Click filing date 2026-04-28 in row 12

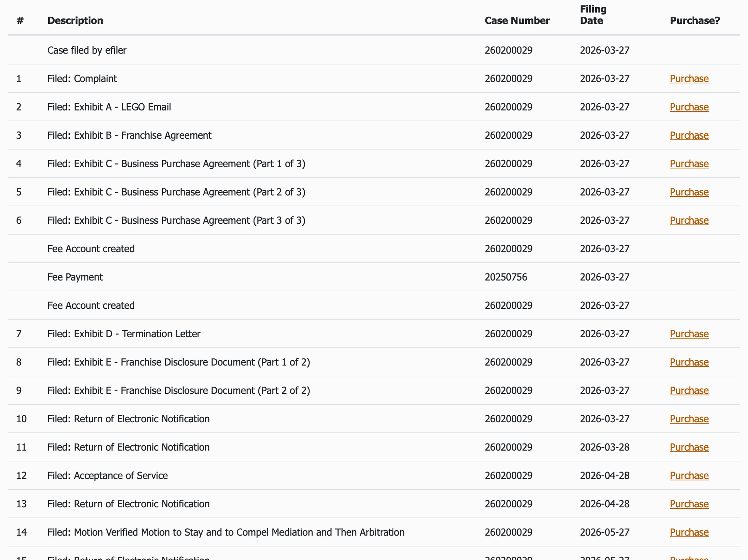click(605, 475)
